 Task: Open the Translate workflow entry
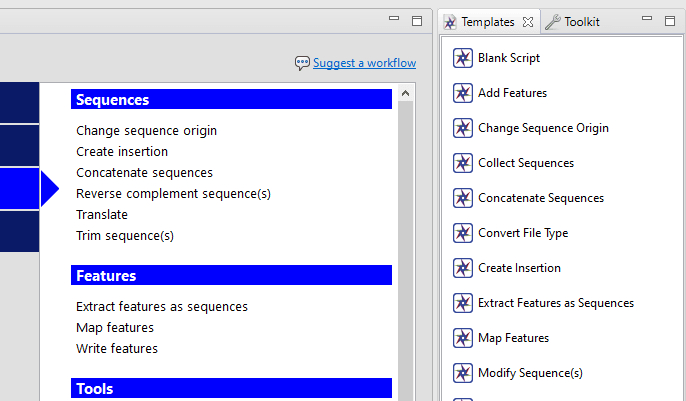pyautogui.click(x=102, y=214)
